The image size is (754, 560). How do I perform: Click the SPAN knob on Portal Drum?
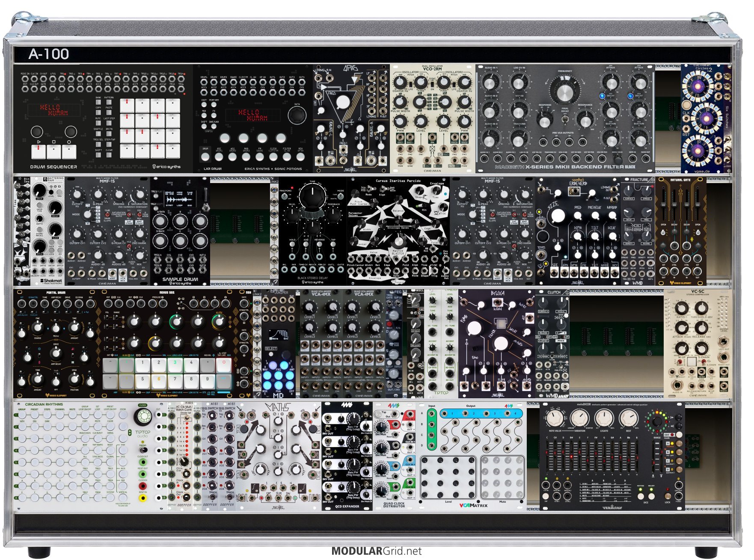pos(74,379)
